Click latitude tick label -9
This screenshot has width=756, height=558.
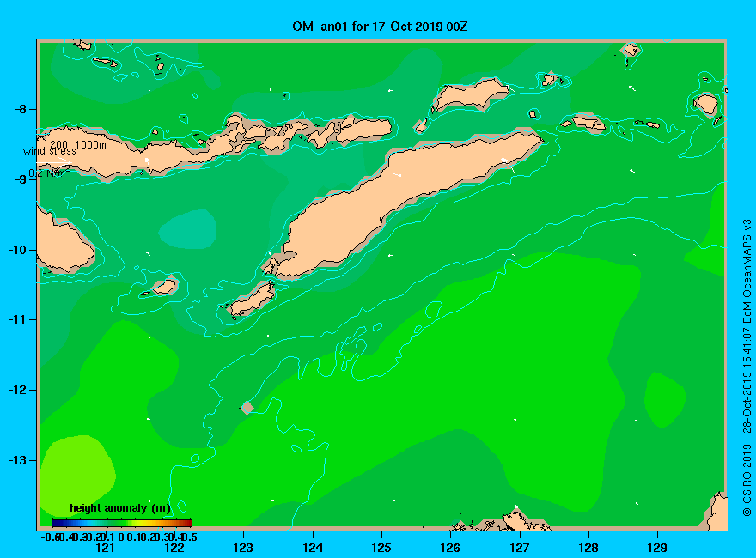coord(21,179)
